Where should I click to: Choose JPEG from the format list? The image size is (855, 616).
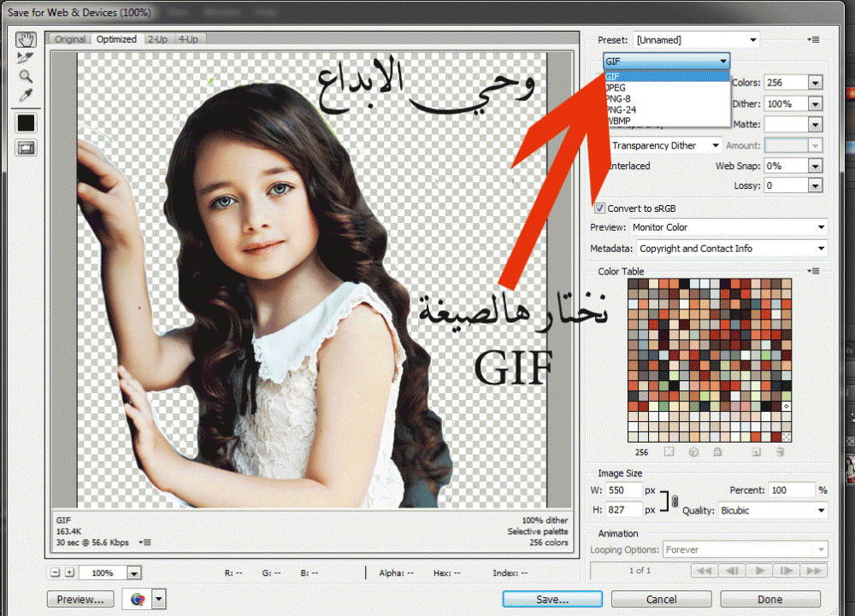click(x=616, y=87)
